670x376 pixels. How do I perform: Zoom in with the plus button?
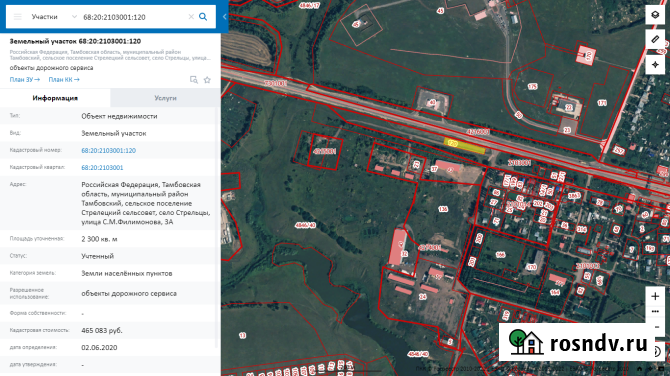click(655, 296)
